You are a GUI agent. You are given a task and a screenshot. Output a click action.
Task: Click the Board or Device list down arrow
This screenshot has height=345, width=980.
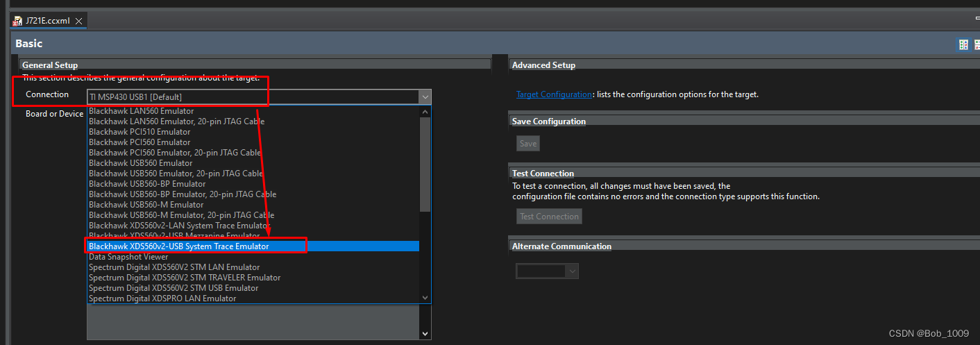coord(425,334)
